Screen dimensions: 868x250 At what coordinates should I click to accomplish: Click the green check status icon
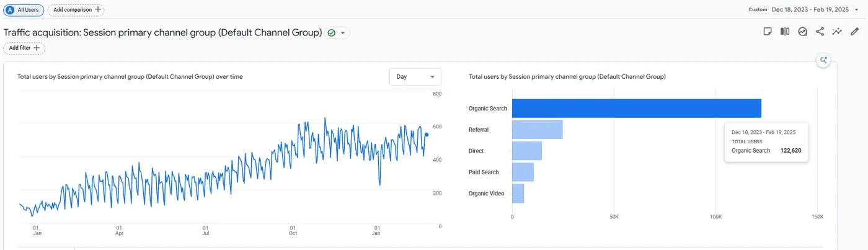pos(332,33)
